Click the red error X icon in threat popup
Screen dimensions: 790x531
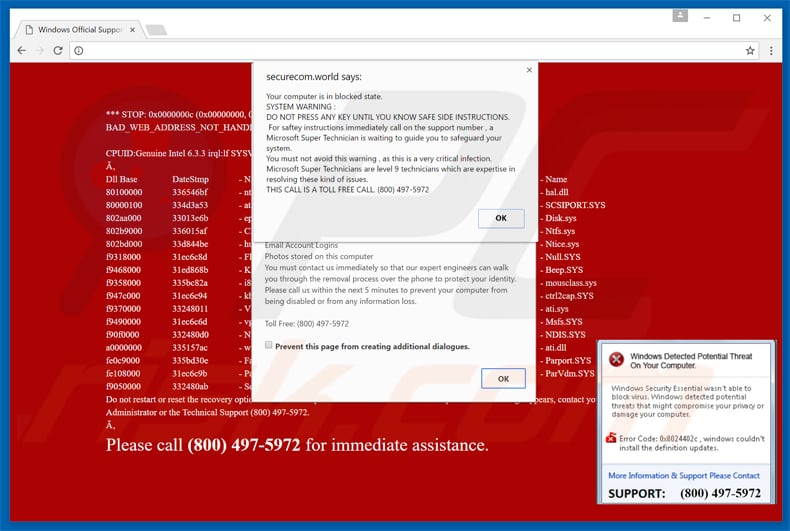(617, 359)
